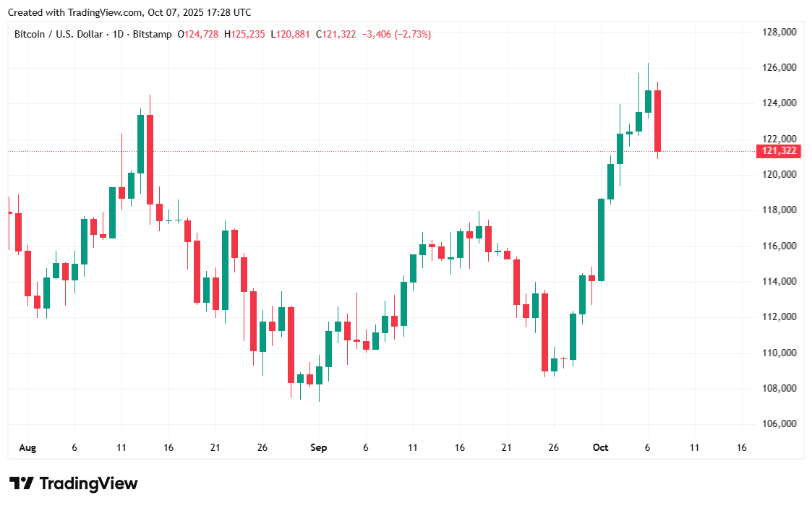Viewport: 812px width, 508px height.
Task: Click the 116,000 price axis label
Action: point(779,246)
